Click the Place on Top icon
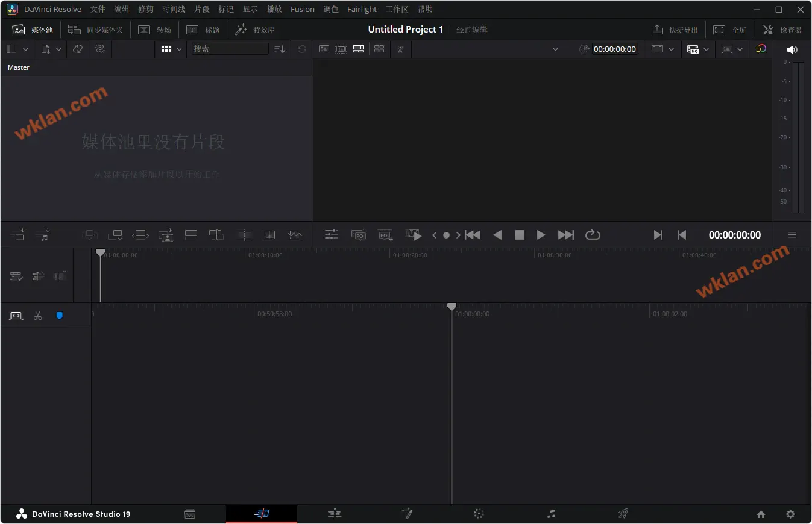 [x=191, y=235]
